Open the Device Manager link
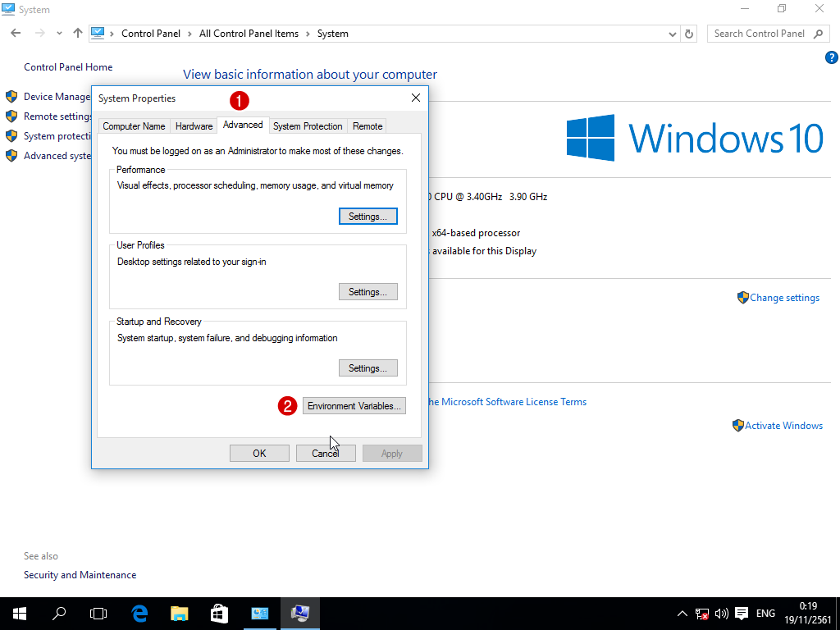The height and width of the screenshot is (630, 840). coord(57,97)
